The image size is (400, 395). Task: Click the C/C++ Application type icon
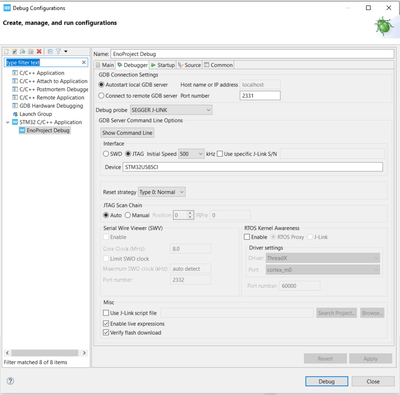click(x=15, y=73)
